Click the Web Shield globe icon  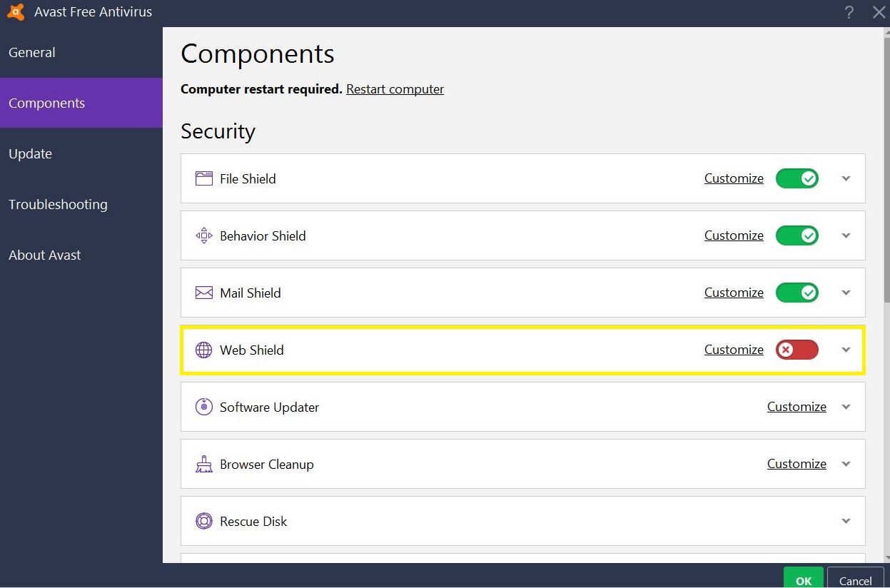pyautogui.click(x=204, y=350)
